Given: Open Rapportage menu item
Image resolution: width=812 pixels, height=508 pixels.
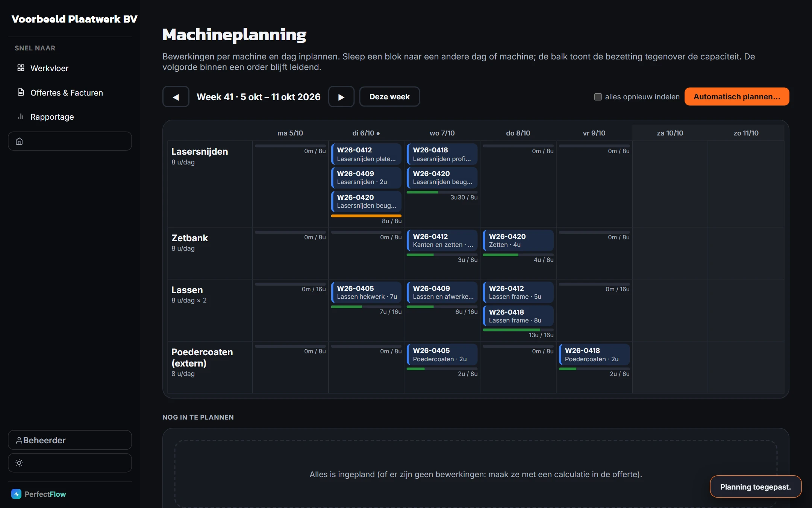Looking at the screenshot, I should [70, 117].
